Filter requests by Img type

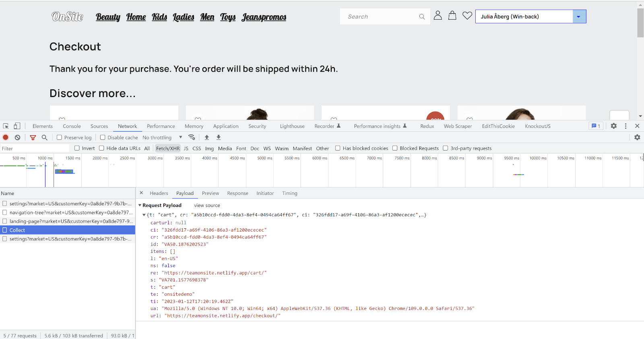click(209, 148)
